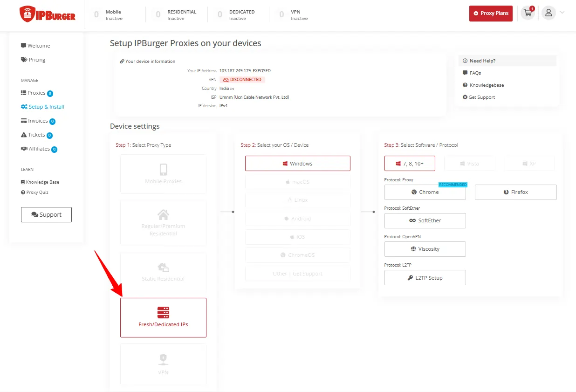Choose macOS as the OS
Screen dimensions: 576x392
(x=298, y=182)
